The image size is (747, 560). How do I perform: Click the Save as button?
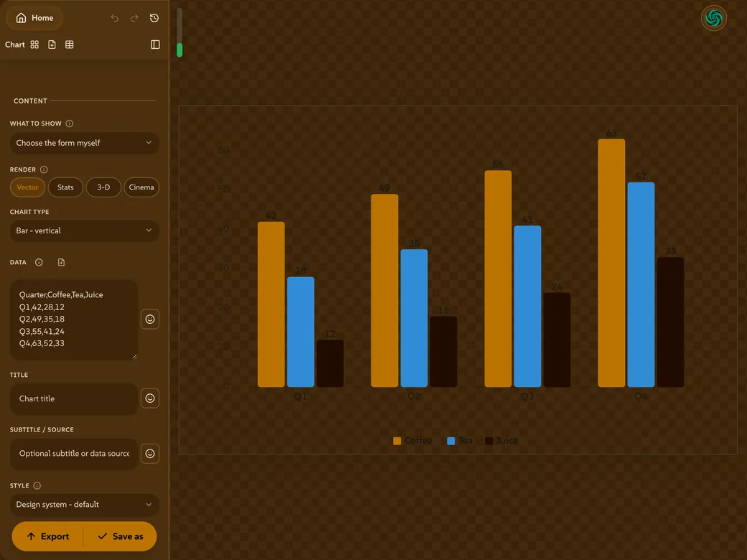121,536
